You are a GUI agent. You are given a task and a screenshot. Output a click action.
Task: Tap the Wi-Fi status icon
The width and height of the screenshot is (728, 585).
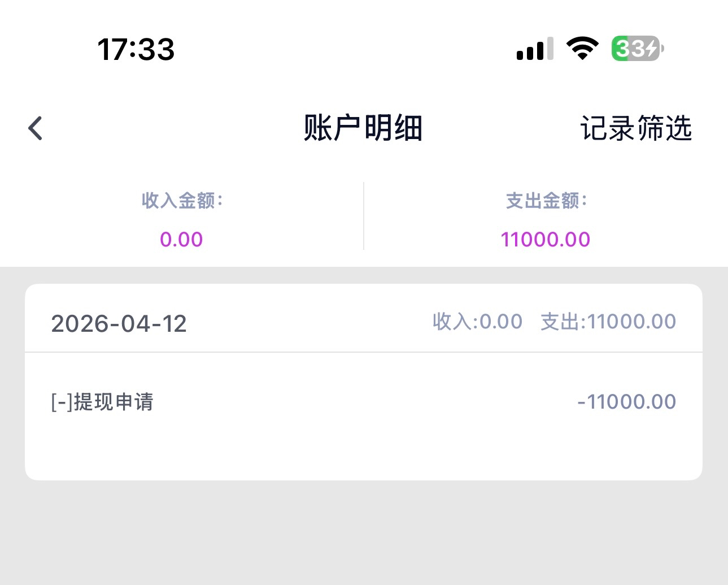tap(582, 49)
